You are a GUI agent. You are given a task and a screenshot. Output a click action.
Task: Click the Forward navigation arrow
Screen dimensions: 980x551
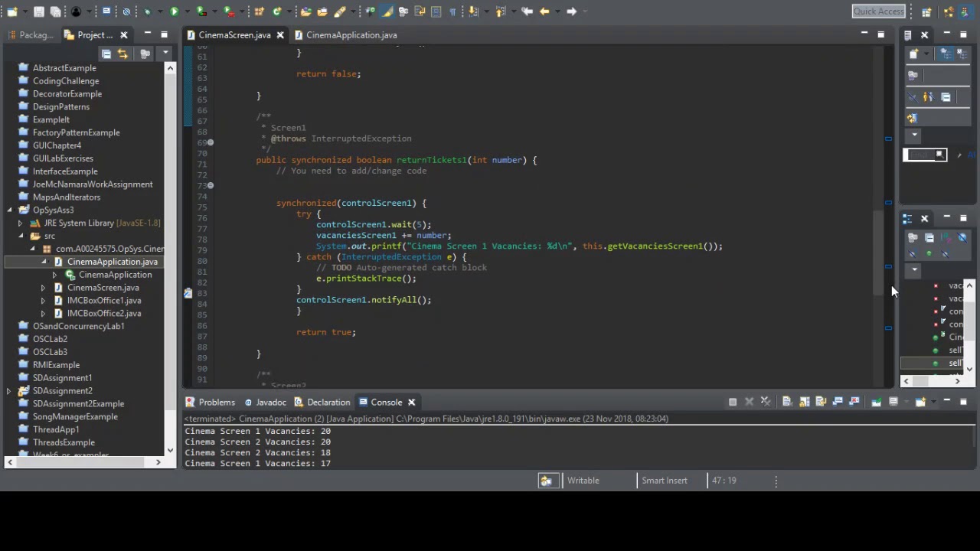(x=571, y=11)
